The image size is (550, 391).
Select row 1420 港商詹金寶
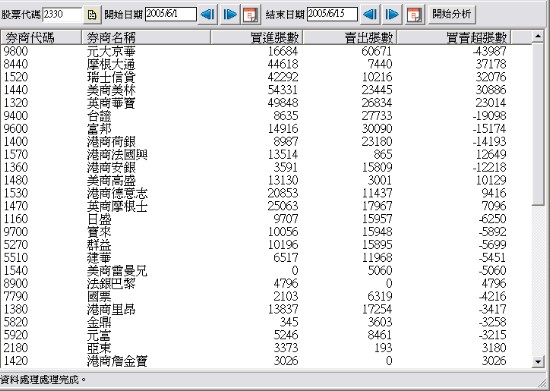[266, 361]
